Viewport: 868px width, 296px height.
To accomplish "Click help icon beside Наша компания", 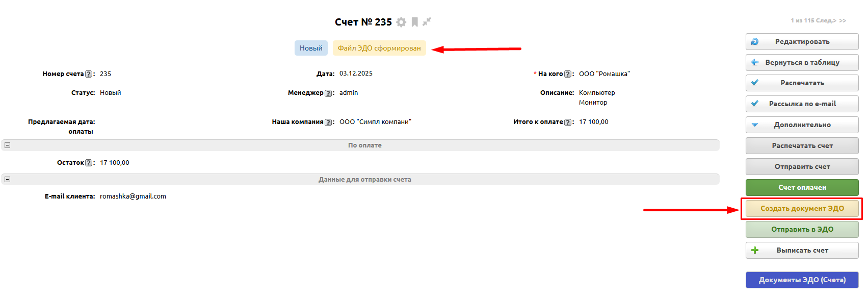I will [329, 122].
